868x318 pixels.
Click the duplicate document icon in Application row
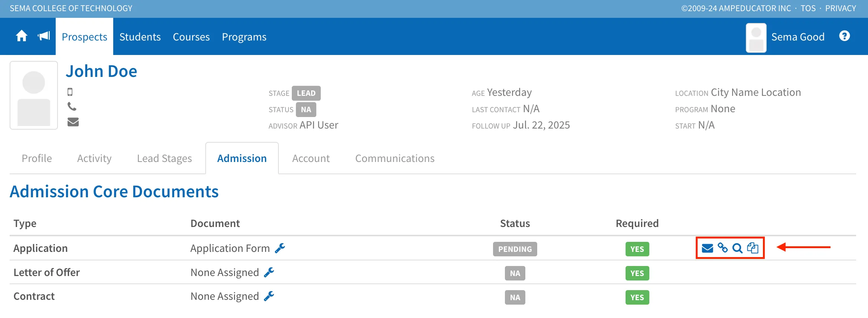point(753,248)
